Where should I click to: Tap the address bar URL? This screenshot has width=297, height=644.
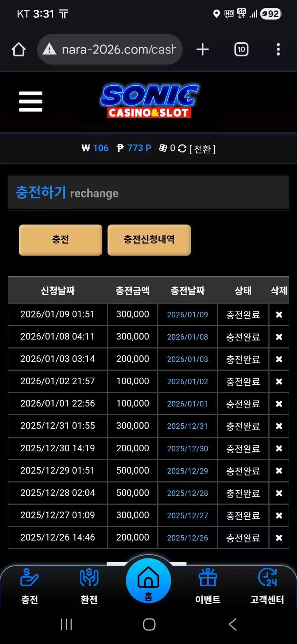119,49
